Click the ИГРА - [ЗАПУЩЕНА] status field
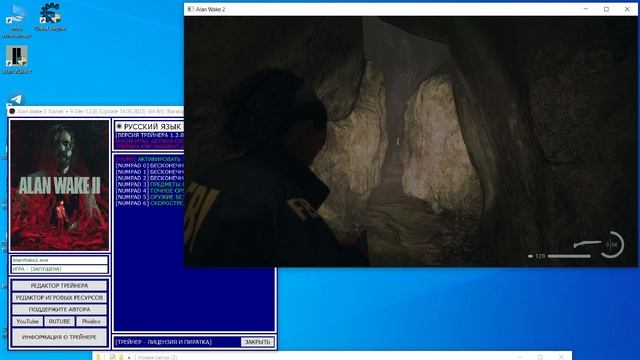640x360 pixels. (60, 269)
